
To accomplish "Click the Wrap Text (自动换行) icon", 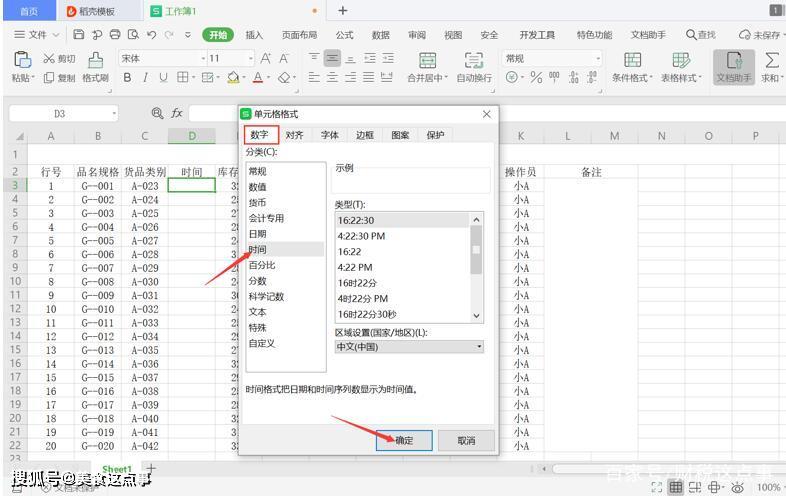I will [x=473, y=60].
